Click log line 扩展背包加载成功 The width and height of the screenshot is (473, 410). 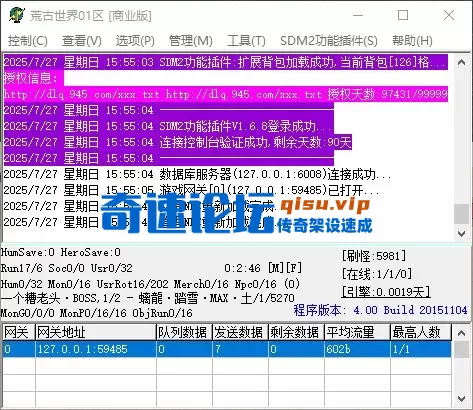(226, 62)
